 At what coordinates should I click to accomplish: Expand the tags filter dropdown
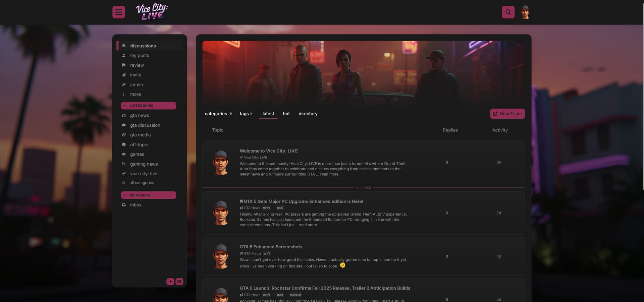click(x=246, y=114)
